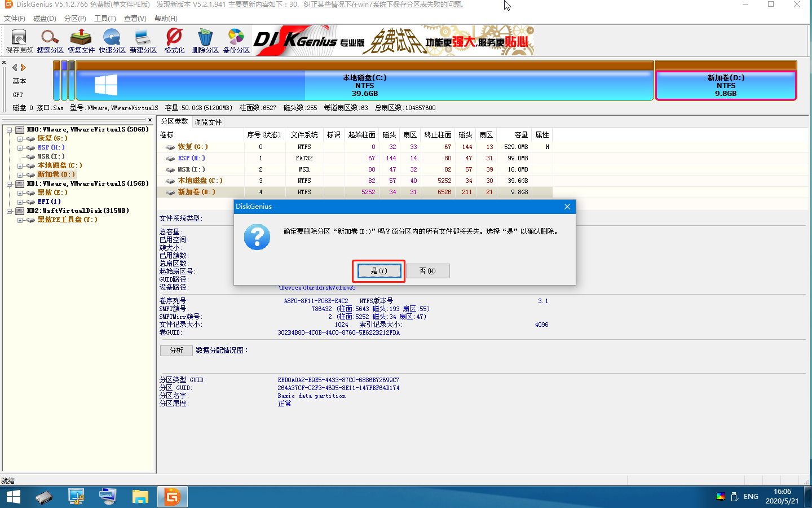Hit the Delete Partition (删除分区) icon

tap(205, 41)
